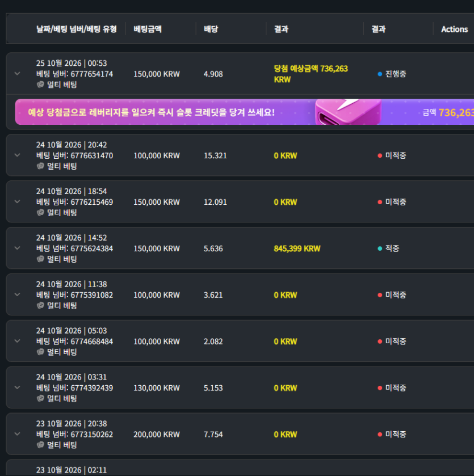
Task: Click 200,000 KRW bet amount
Action: 157,435
